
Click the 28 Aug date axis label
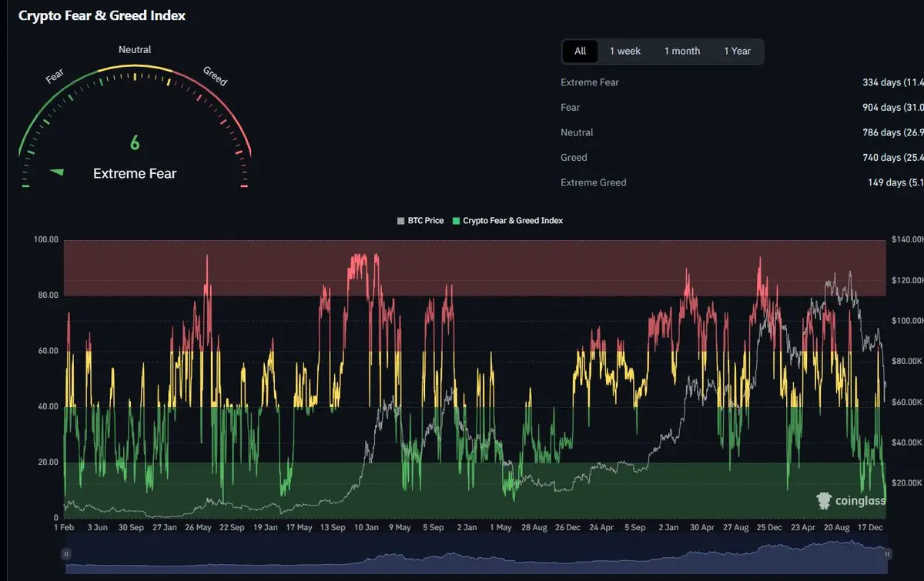pos(534,529)
